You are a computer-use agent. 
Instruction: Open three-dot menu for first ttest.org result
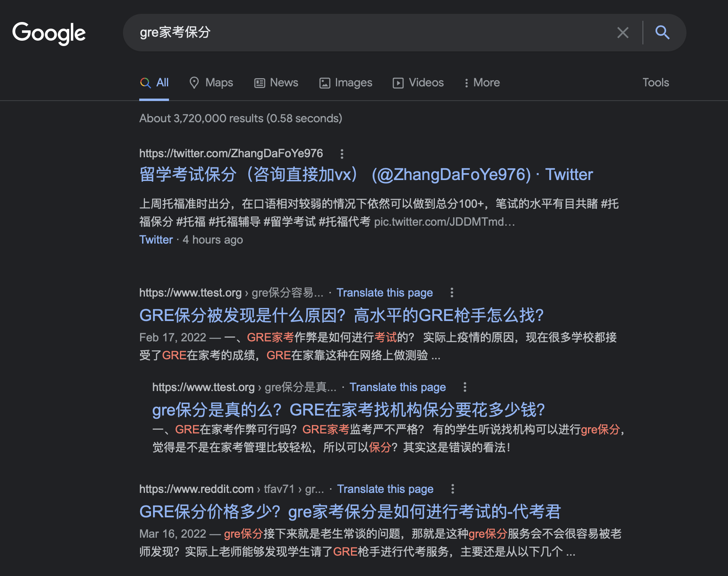[x=452, y=292]
